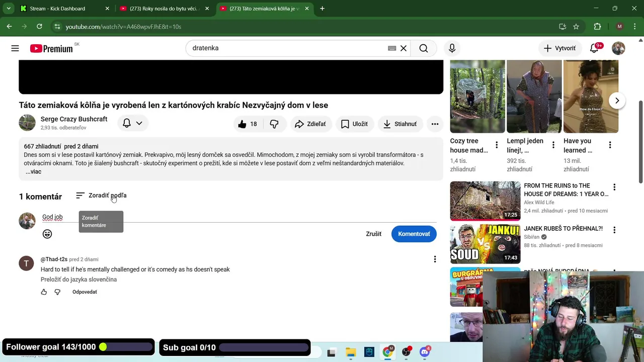644x362 pixels.
Task: Open options menu for @Thad-t2s comment
Action: coord(435,259)
